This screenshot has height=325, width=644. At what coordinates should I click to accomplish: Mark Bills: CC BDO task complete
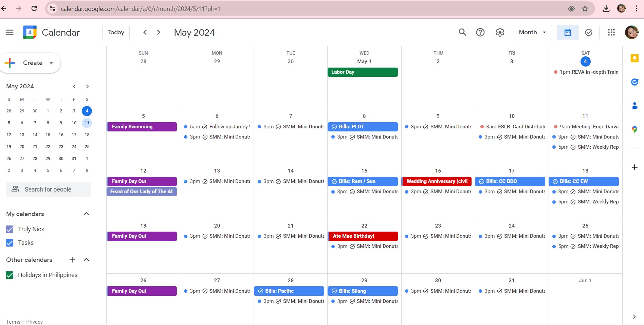click(x=482, y=181)
